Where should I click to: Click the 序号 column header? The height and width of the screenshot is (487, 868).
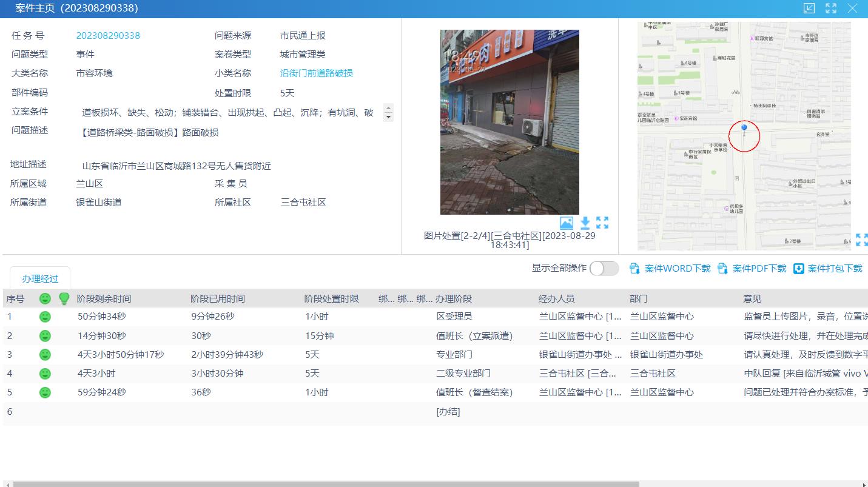pyautogui.click(x=15, y=298)
